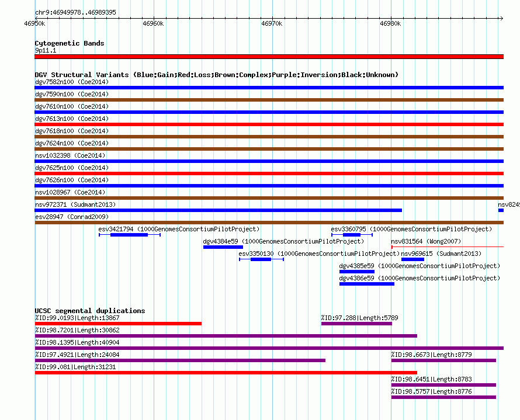This screenshot has width=520, height=420.
Task: Select the %ID:98.1395 Length:40904 purple bar
Action: tap(269, 348)
